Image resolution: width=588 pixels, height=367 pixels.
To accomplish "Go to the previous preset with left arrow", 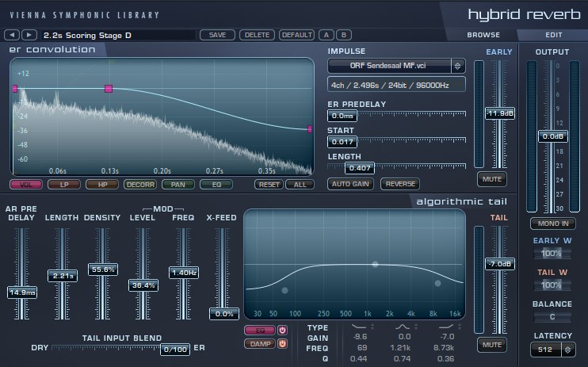I will [13, 35].
